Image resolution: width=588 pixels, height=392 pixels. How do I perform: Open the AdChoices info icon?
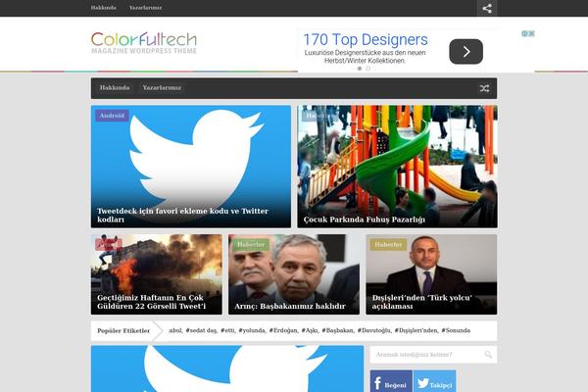coord(524,33)
